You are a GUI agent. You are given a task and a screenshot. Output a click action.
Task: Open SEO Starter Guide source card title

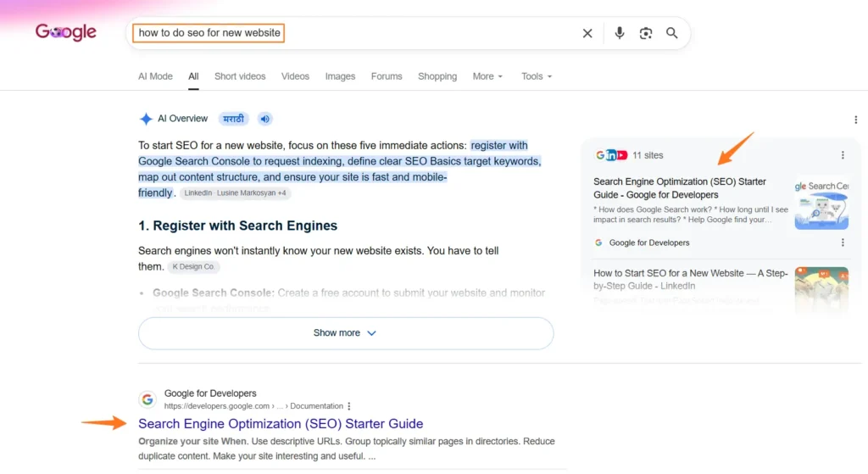pos(680,188)
